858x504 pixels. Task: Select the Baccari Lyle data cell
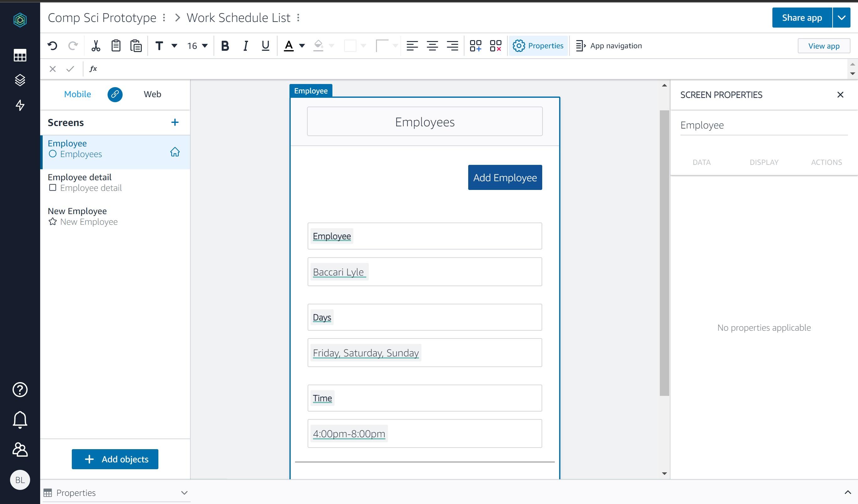click(x=425, y=272)
